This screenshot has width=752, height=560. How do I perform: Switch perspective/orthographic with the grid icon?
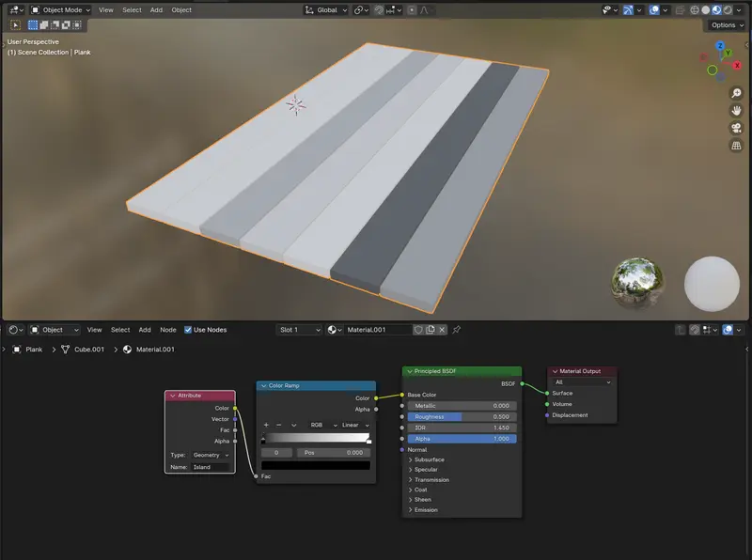tap(736, 146)
